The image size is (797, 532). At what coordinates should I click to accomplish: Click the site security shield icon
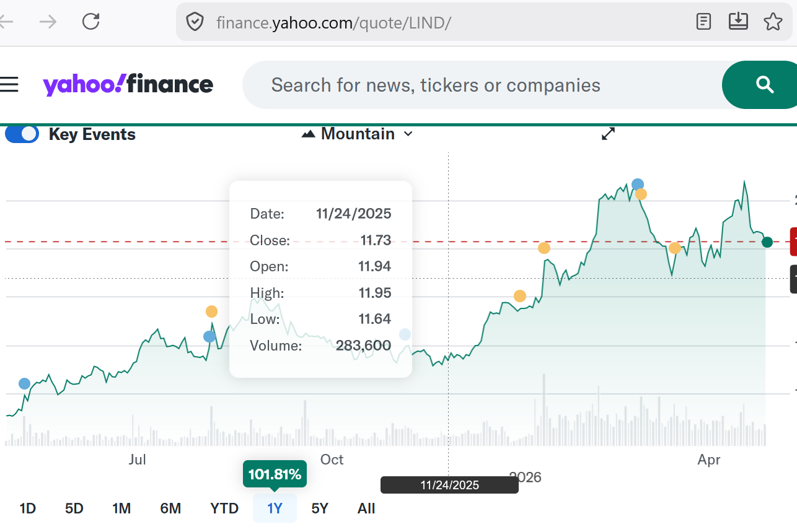click(x=195, y=22)
